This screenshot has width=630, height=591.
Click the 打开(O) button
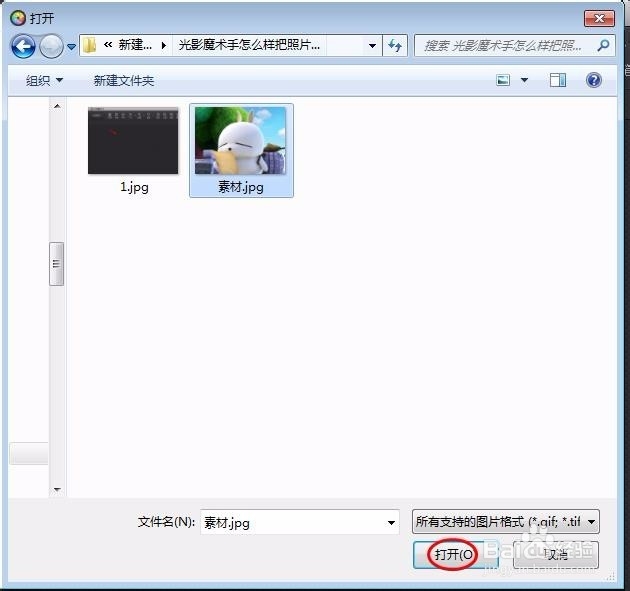tap(454, 555)
